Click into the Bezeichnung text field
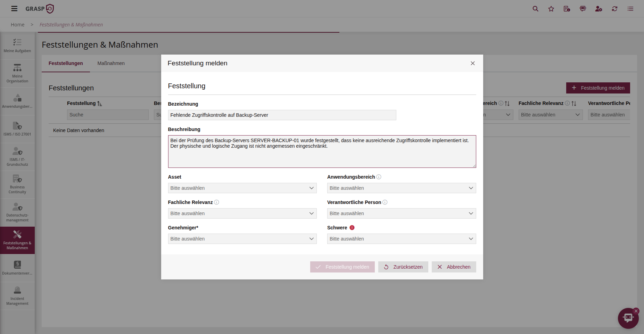Viewport: 644px width, 334px height. 282,115
